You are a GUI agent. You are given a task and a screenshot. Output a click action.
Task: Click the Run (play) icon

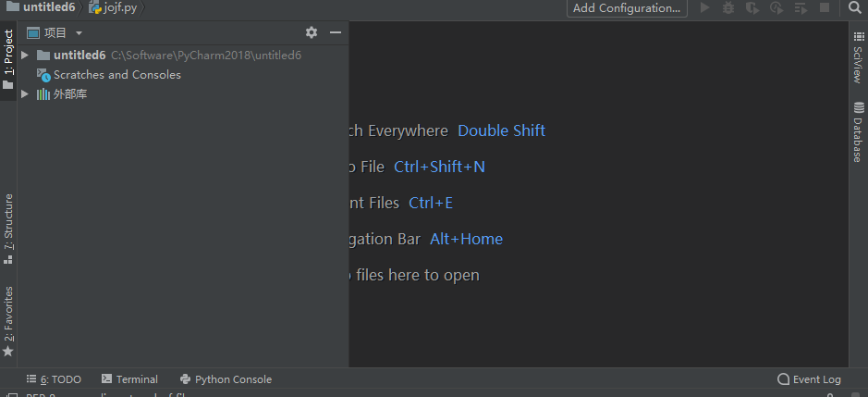(705, 8)
